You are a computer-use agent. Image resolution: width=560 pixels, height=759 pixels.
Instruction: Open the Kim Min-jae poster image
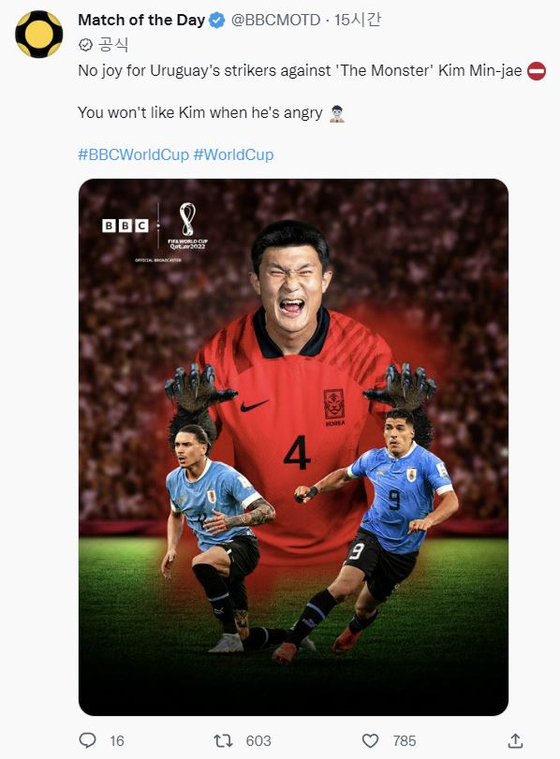pos(293,447)
